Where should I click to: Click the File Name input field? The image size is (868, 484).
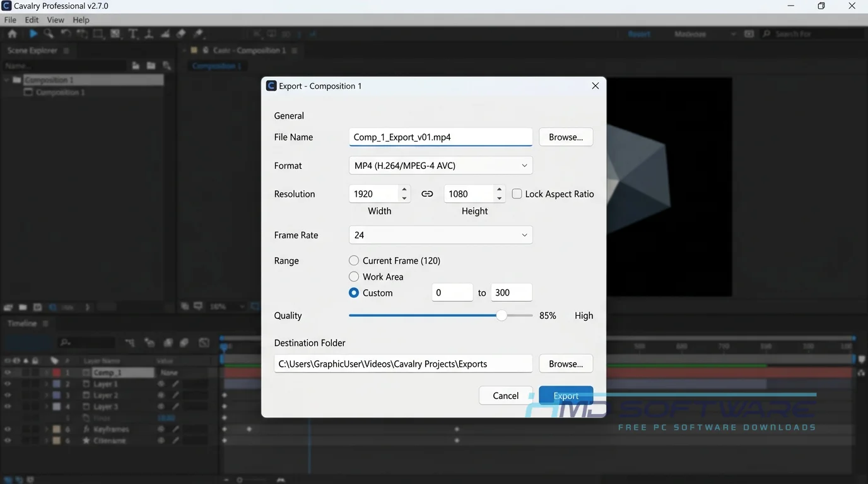point(441,137)
